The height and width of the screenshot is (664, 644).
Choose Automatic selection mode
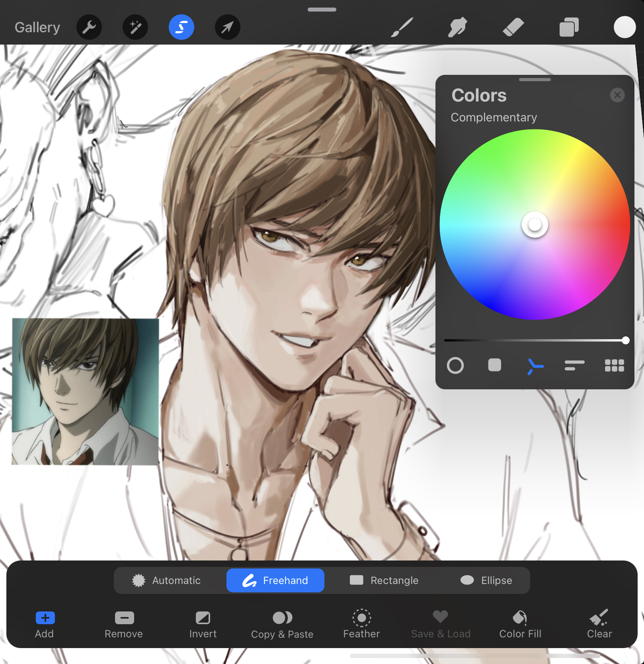point(166,580)
